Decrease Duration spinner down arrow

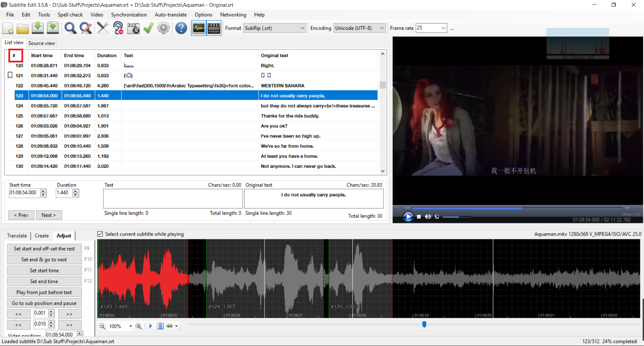coord(76,195)
